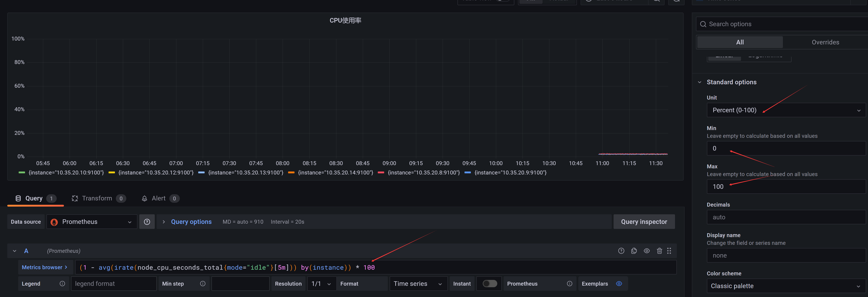Collapse query row A chevron
Screen dimensions: 868x297
15,251
